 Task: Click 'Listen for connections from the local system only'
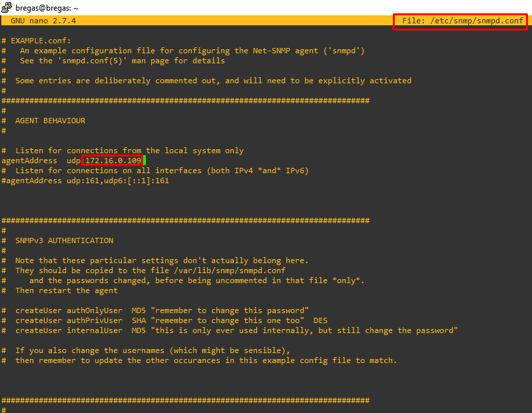[x=123, y=151]
